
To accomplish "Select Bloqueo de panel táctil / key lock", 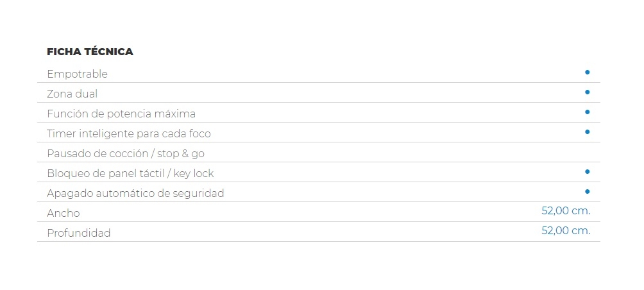I will point(130,173).
